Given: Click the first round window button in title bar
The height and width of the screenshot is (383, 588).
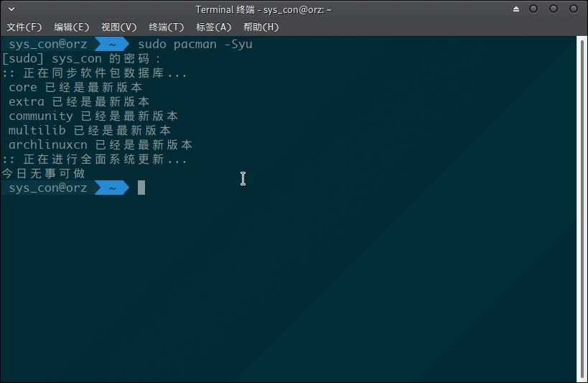Looking at the screenshot, I should click(533, 9).
